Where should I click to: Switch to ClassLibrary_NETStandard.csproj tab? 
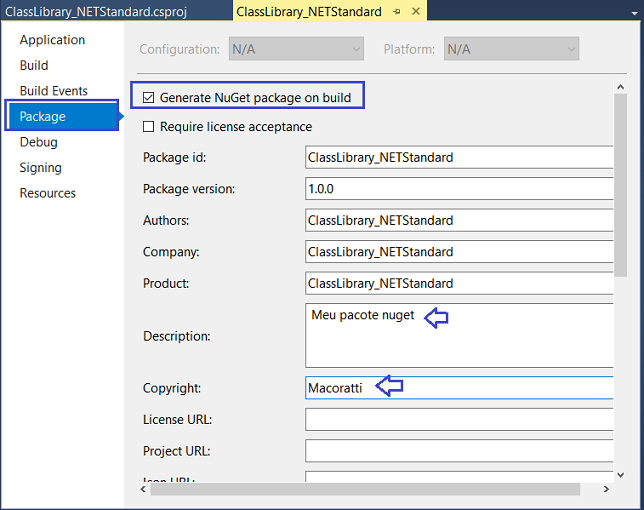click(x=96, y=11)
